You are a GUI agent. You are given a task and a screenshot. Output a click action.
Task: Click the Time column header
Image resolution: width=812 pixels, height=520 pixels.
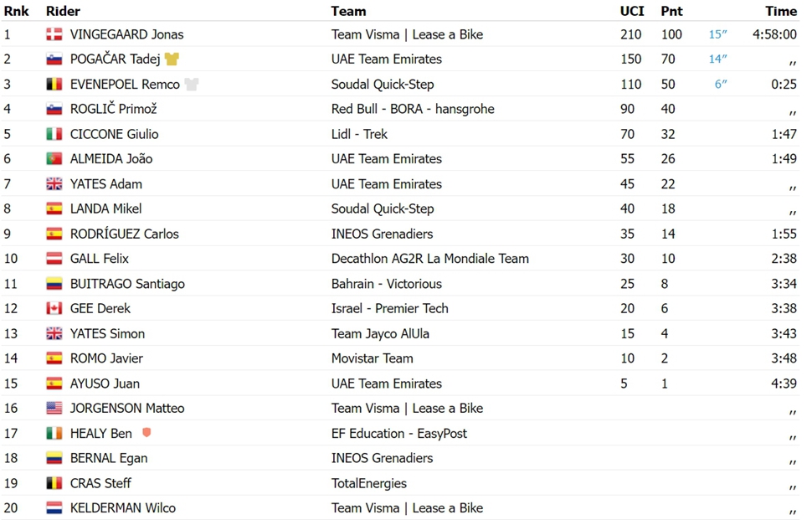coord(781,11)
